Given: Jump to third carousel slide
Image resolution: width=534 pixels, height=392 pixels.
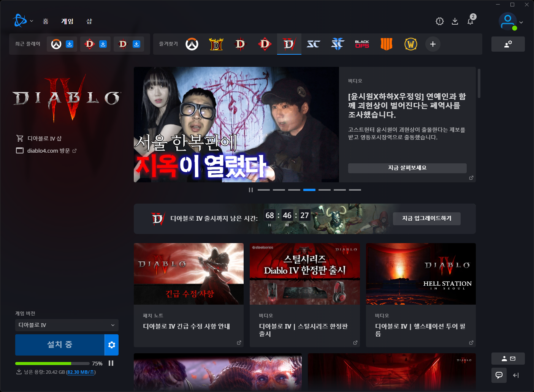Looking at the screenshot, I should pyautogui.click(x=294, y=190).
